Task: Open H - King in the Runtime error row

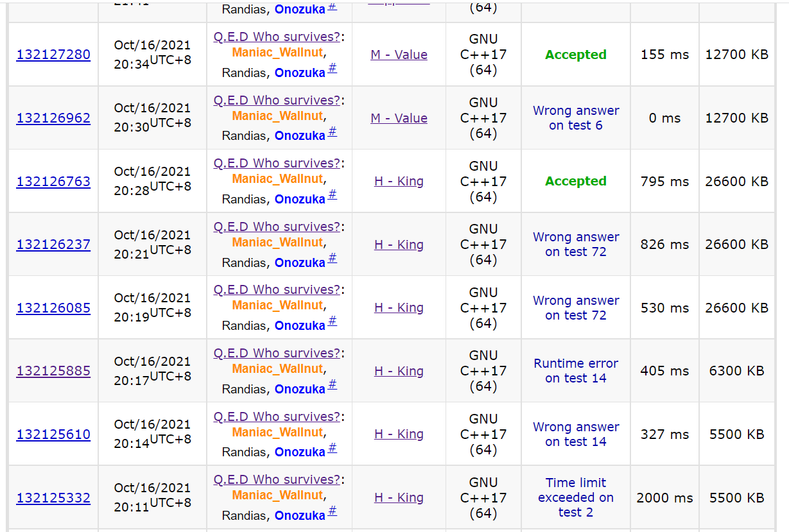Action: point(399,371)
